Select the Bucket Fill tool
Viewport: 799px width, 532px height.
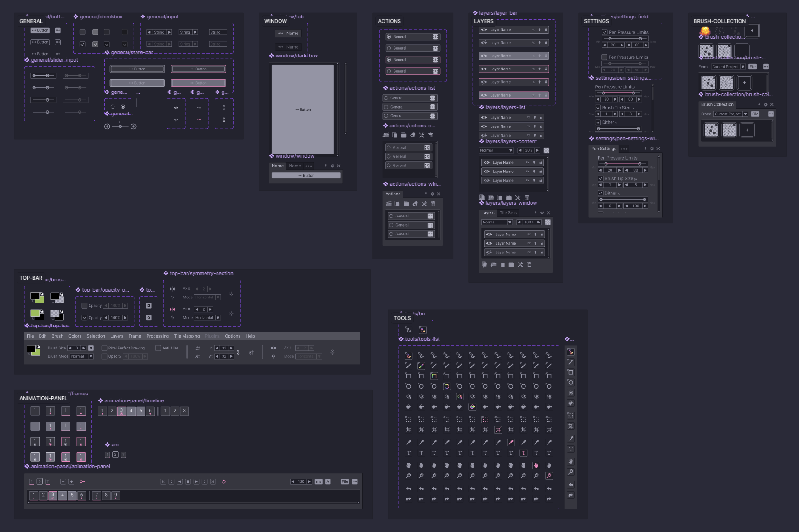point(571,403)
